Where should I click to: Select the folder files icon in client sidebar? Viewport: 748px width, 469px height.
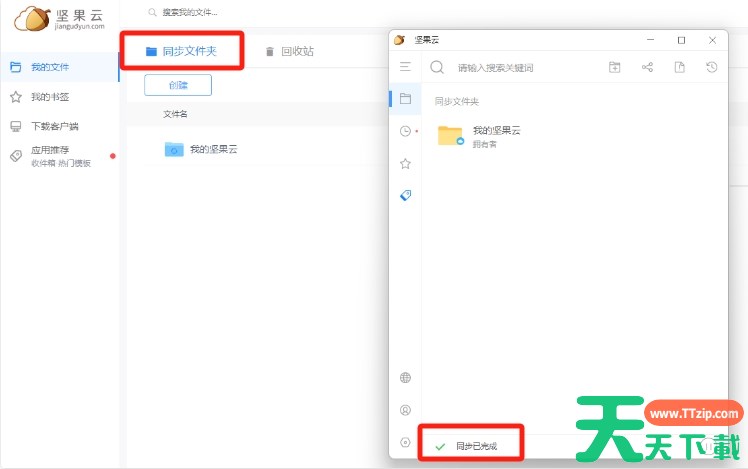(x=405, y=99)
